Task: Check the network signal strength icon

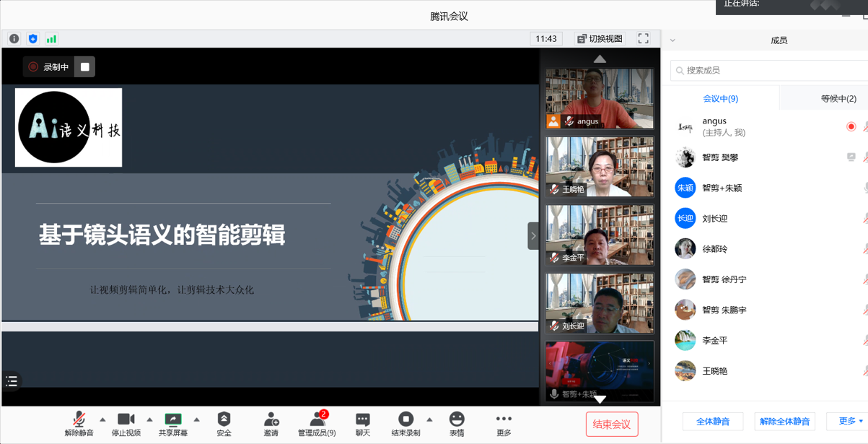Action: pyautogui.click(x=51, y=39)
